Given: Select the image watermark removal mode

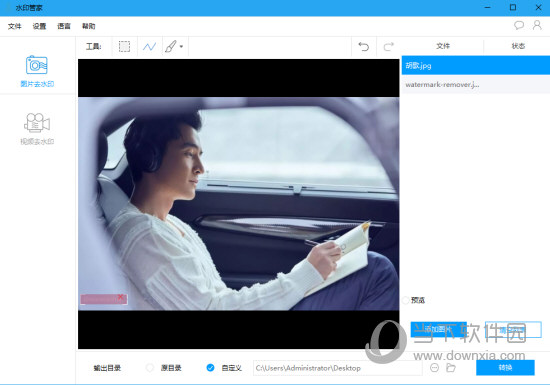Looking at the screenshot, I should pos(37,71).
